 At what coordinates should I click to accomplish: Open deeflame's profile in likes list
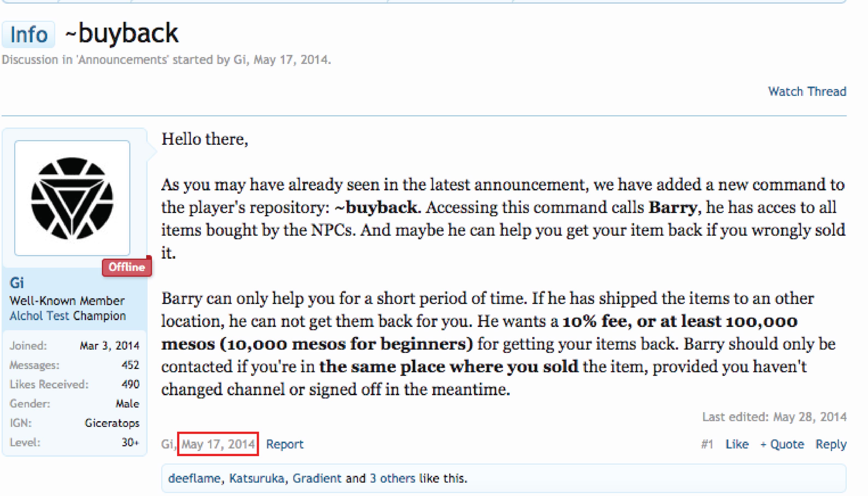(194, 478)
